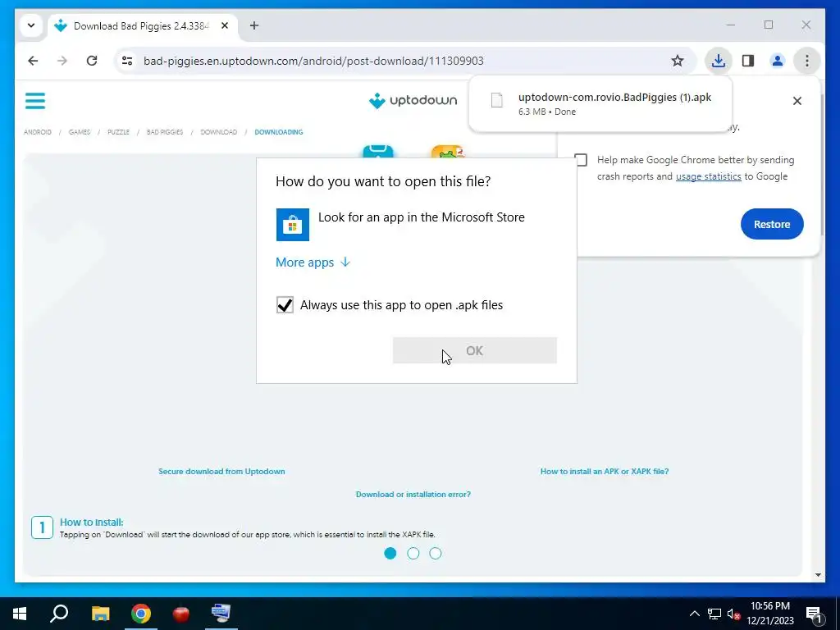Close the Download Bad Piggies tab
Screen dimensions: 840x630
coord(225,25)
